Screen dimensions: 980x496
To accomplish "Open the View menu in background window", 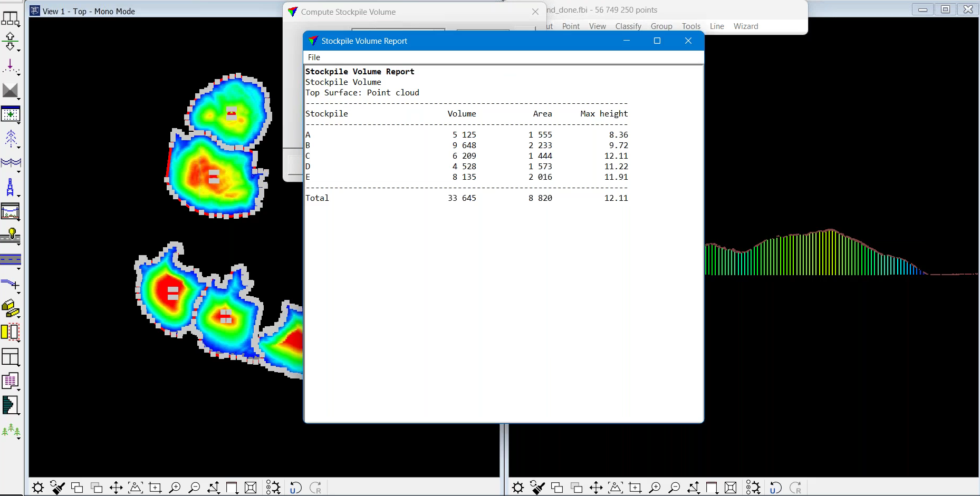I will tap(598, 26).
